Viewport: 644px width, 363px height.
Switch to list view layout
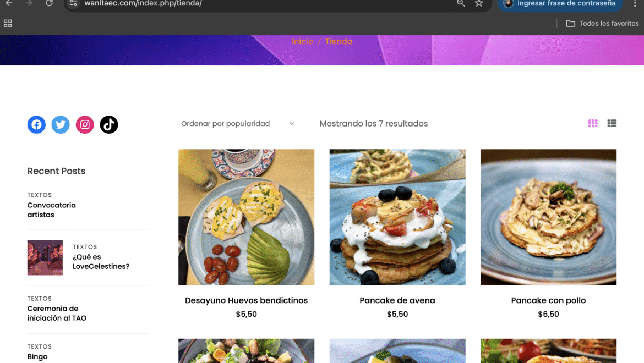pyautogui.click(x=612, y=123)
